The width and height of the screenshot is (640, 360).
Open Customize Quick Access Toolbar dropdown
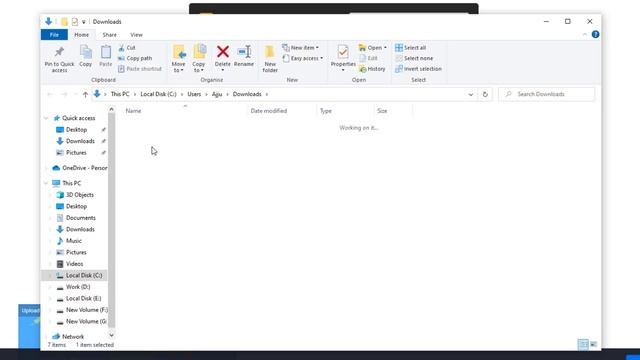84,22
